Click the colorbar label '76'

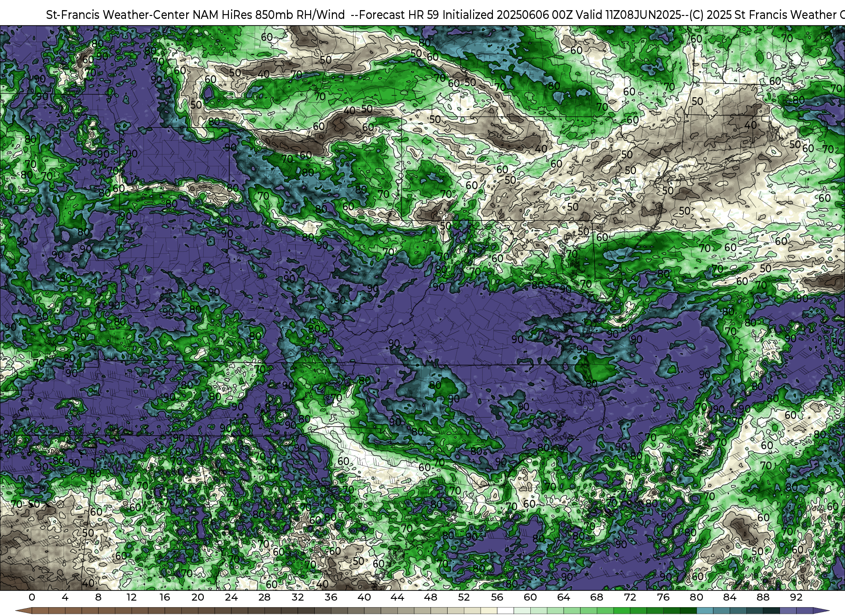click(663, 598)
